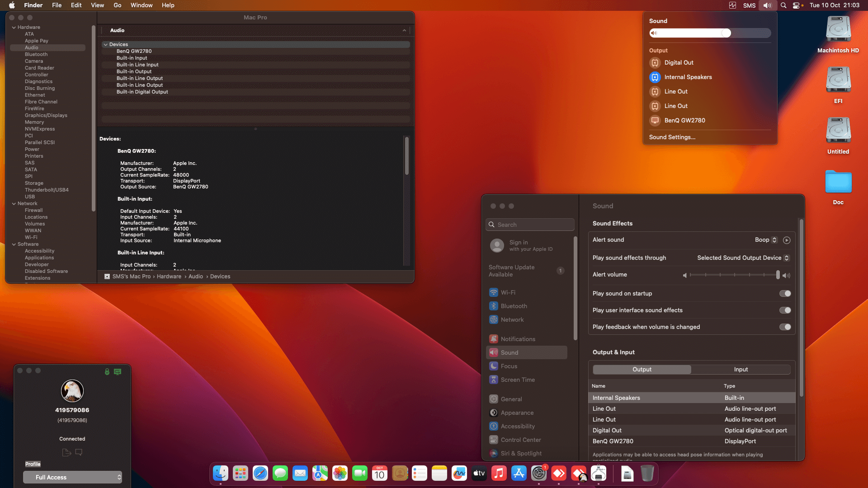Viewport: 868px width, 488px height.
Task: Open Bluetooth settings in the sidebar
Action: (514, 306)
